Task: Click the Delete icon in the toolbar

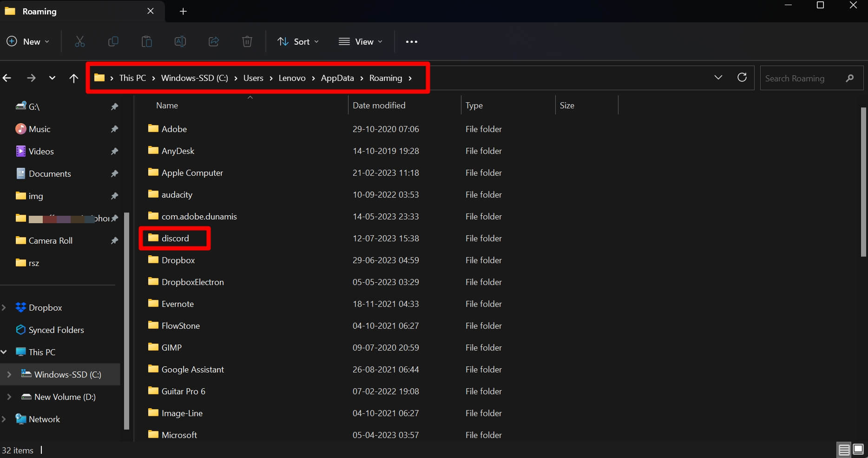Action: [247, 41]
